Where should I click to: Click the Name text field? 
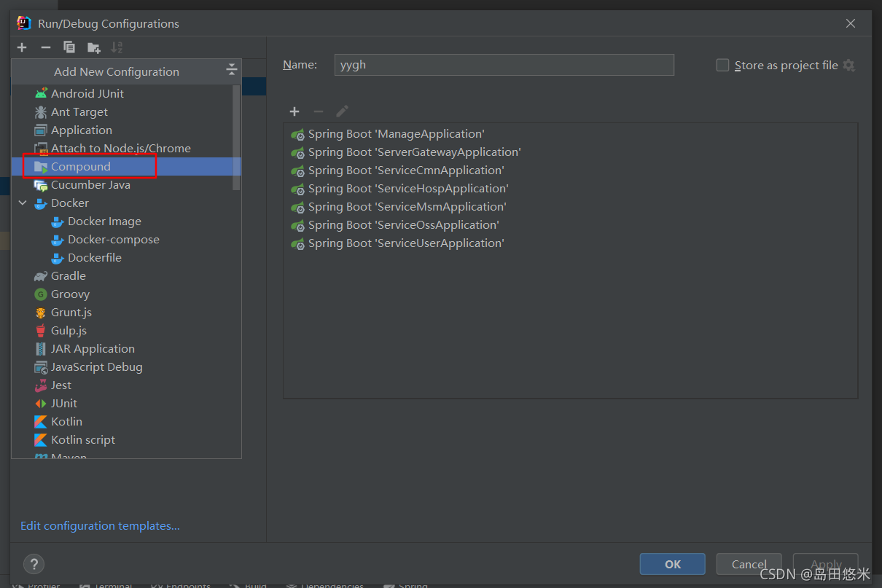tap(504, 64)
